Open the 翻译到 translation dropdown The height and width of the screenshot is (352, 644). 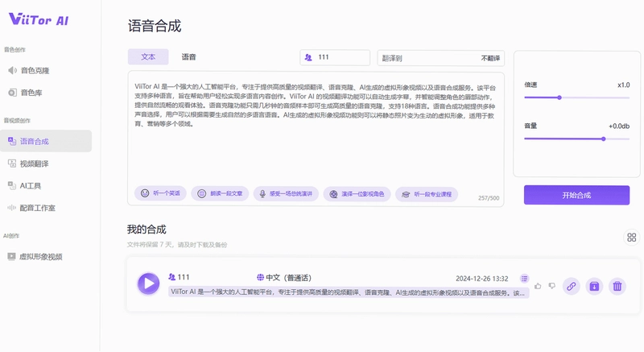tap(440, 58)
